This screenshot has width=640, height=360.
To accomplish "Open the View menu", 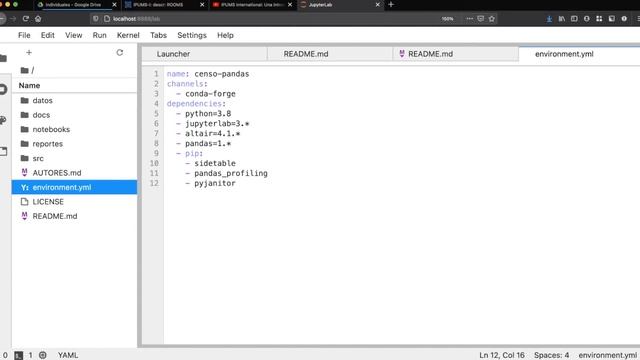I will click(x=73, y=35).
